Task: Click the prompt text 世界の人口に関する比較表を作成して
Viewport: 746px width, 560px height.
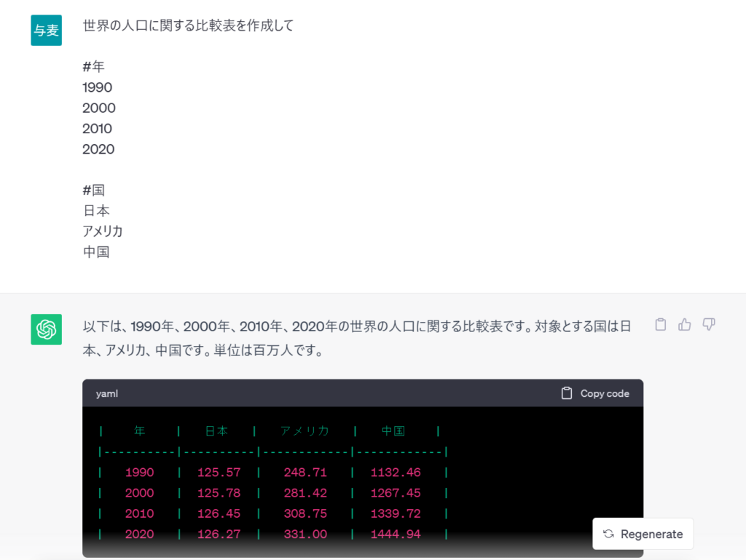Action: 189,25
